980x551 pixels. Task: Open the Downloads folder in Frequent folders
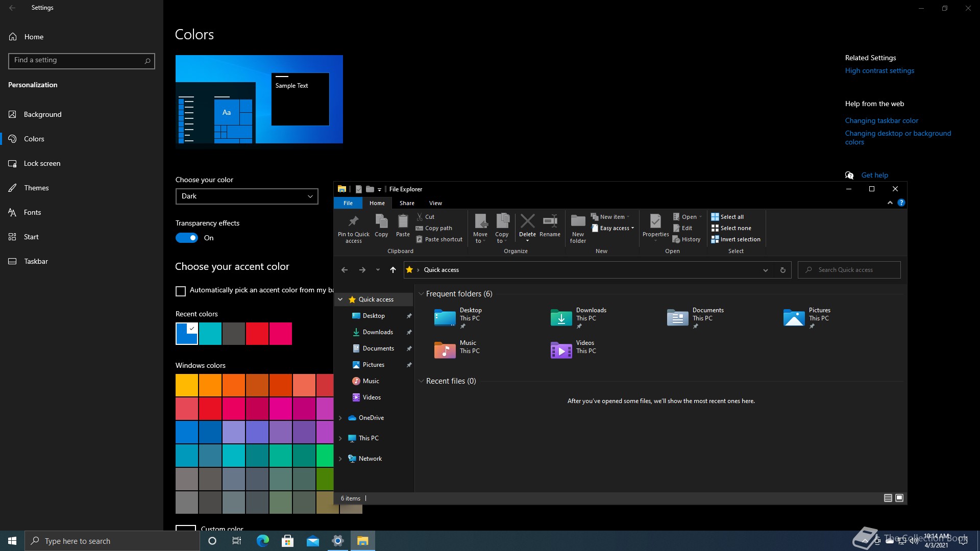coord(578,317)
